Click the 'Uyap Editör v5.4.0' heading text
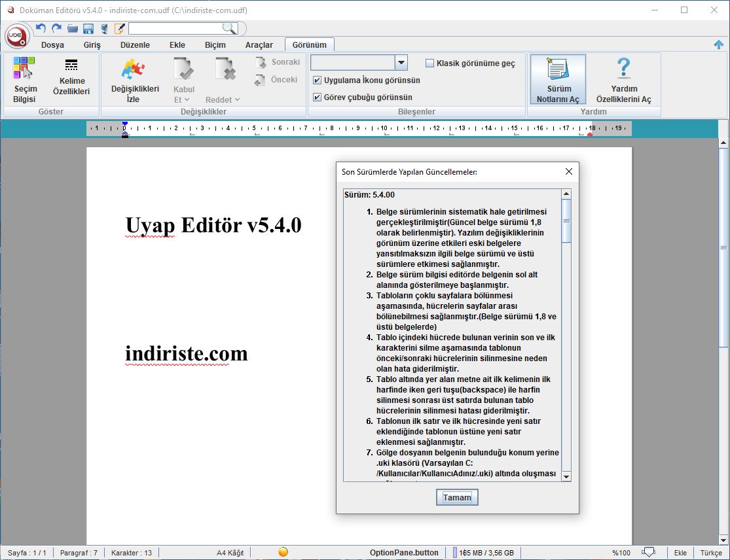This screenshot has width=730, height=560. pyautogui.click(x=213, y=225)
